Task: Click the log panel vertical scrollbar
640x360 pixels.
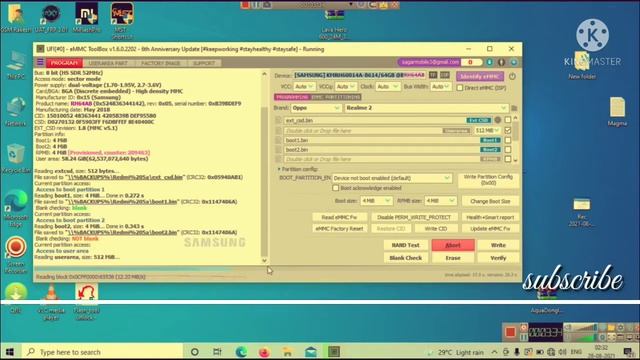Action: [x=264, y=167]
